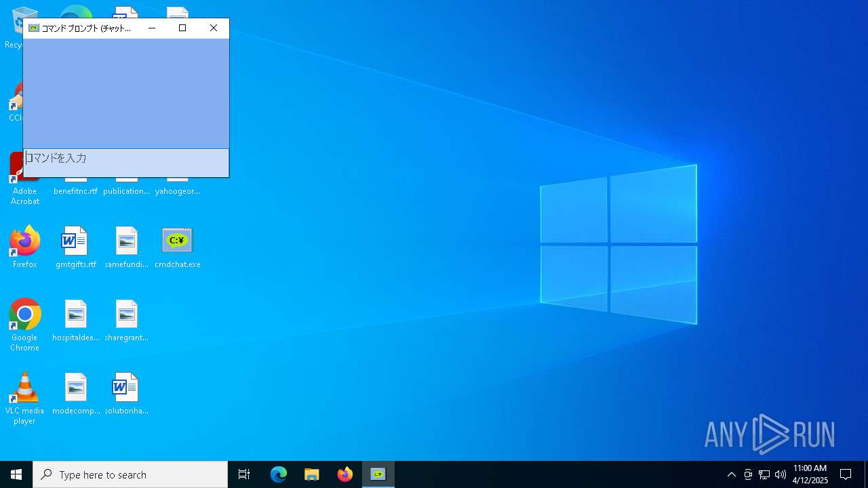This screenshot has width=868, height=488.
Task: Launch Firefox from the taskbar
Action: coord(345,474)
